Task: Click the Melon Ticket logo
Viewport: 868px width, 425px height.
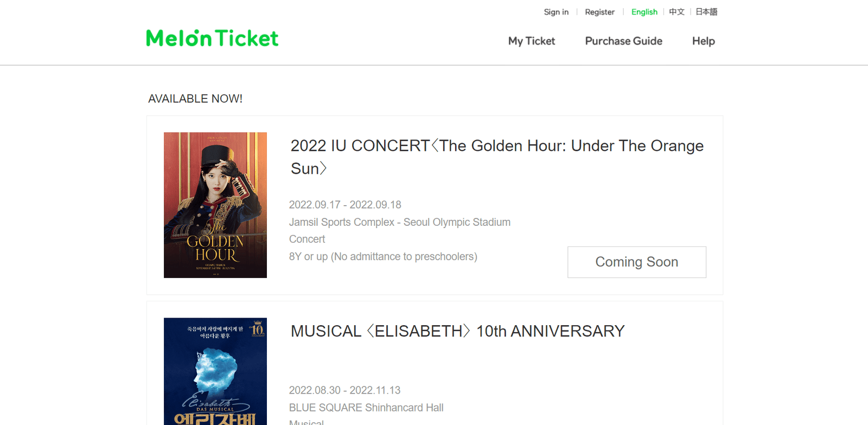Action: pos(212,38)
